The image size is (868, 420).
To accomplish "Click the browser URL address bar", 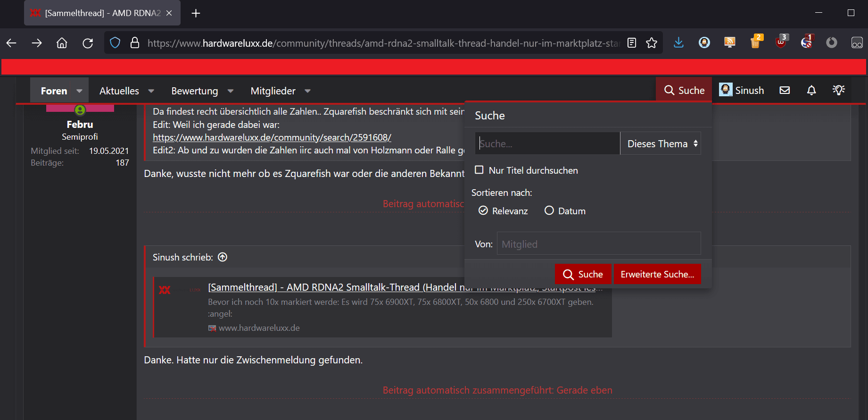I will pos(383,43).
